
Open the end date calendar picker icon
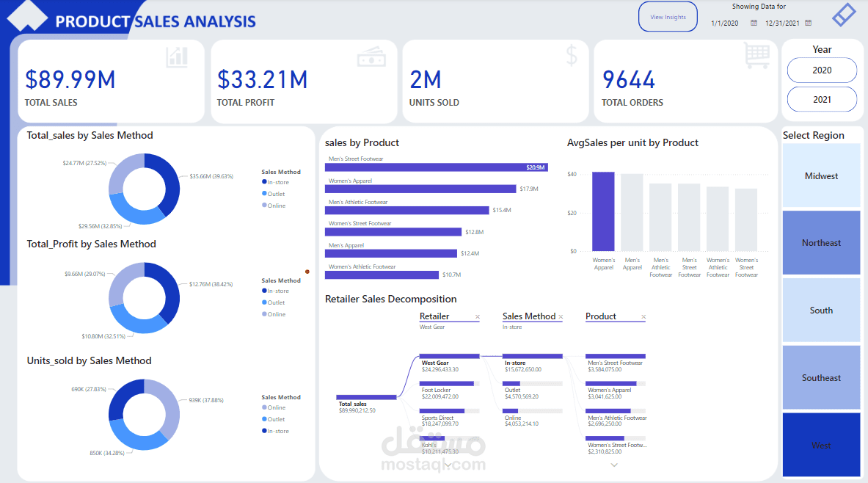(809, 23)
